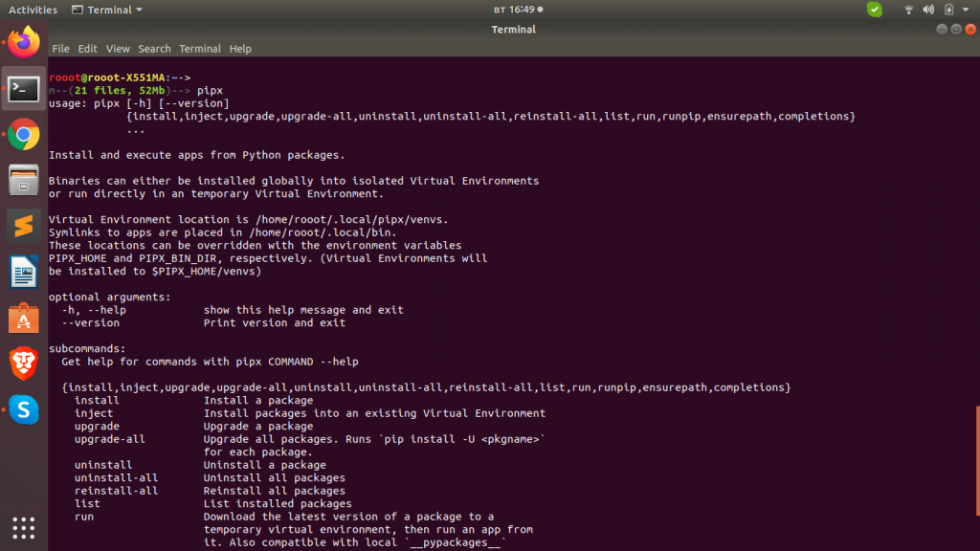Open the Search menu
The height and width of the screenshot is (551, 980).
(154, 49)
